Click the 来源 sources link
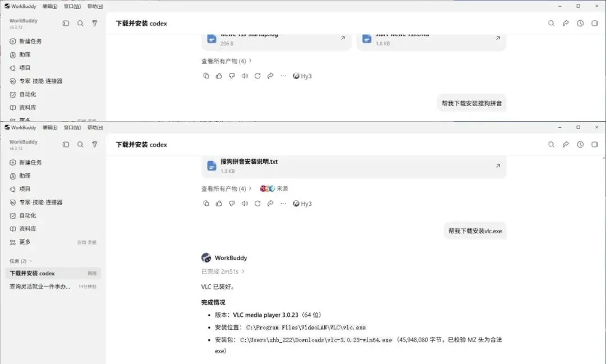The width and height of the screenshot is (606, 364). point(274,188)
